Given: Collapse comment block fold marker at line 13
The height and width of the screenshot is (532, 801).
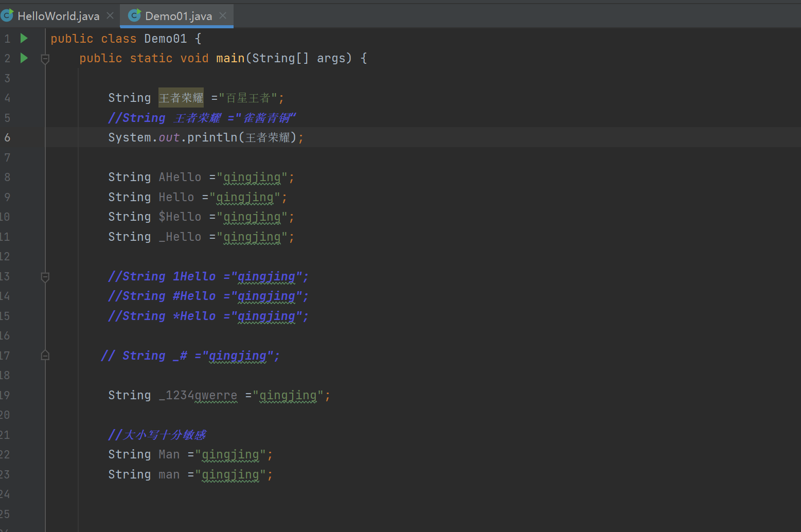Looking at the screenshot, I should pyautogui.click(x=45, y=277).
